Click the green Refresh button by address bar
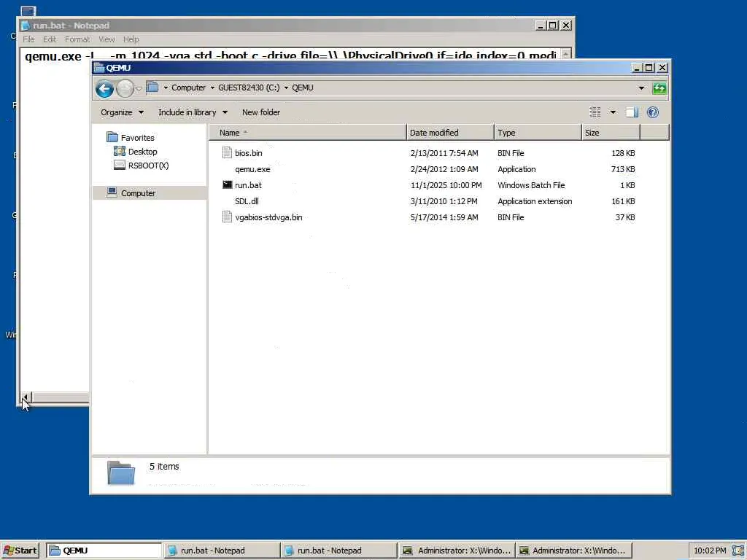Viewport: 747px width, 560px height. [659, 88]
